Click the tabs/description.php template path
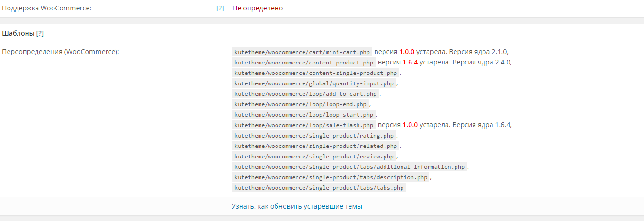The width and height of the screenshot is (644, 221). (331, 177)
